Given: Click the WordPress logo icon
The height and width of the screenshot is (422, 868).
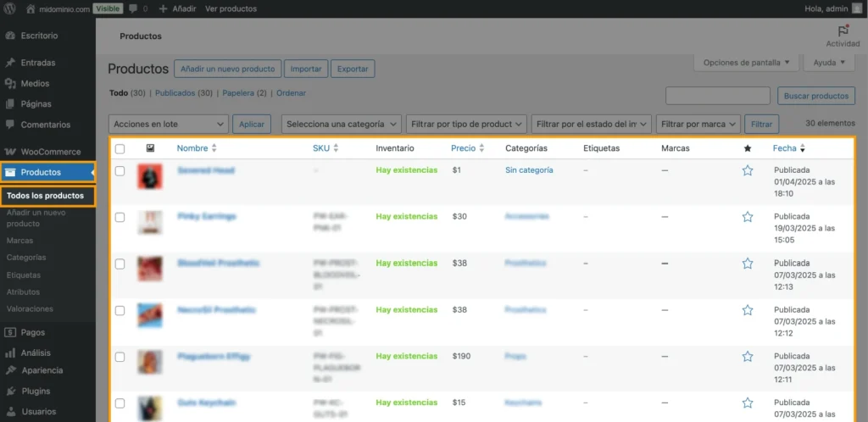Looking at the screenshot, I should (x=10, y=8).
